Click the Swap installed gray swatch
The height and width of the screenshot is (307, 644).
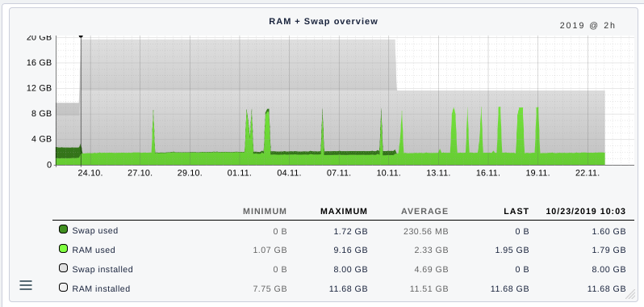tap(63, 268)
